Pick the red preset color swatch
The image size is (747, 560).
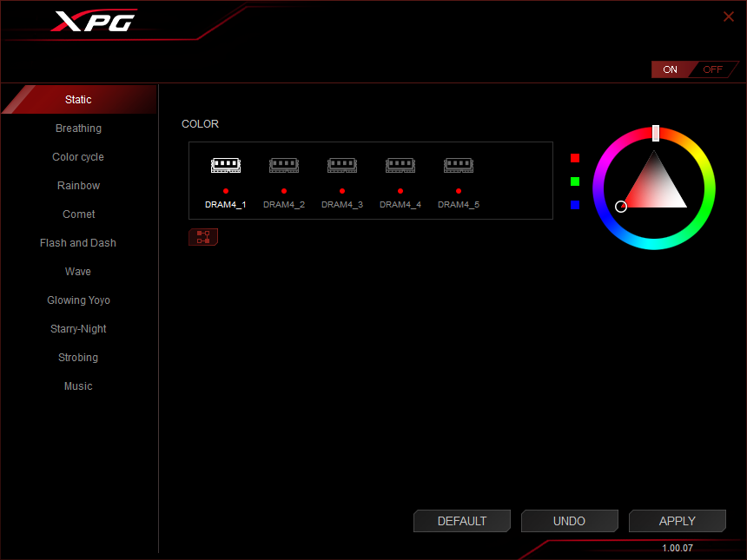tap(575, 158)
